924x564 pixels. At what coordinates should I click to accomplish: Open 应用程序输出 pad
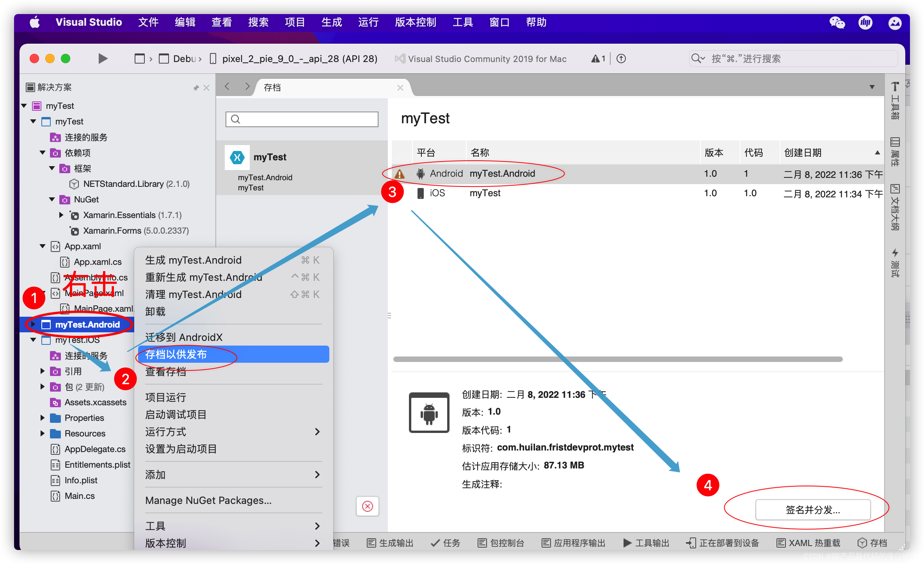573,543
